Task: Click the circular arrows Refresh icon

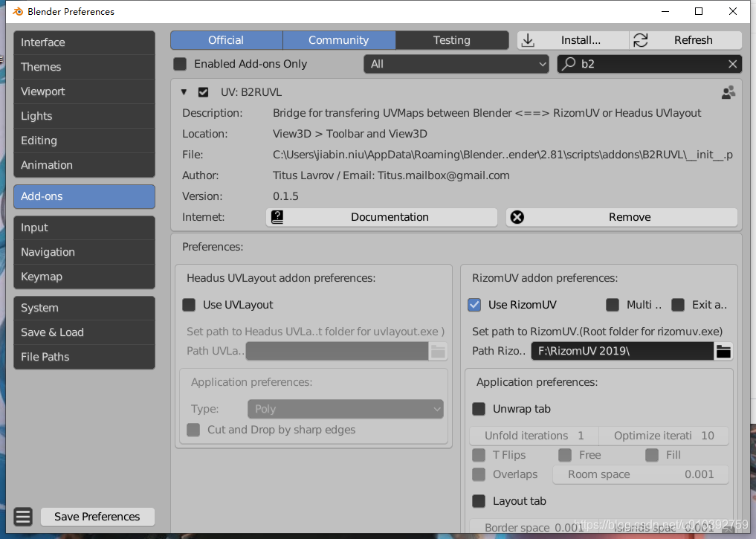Action: click(x=640, y=40)
